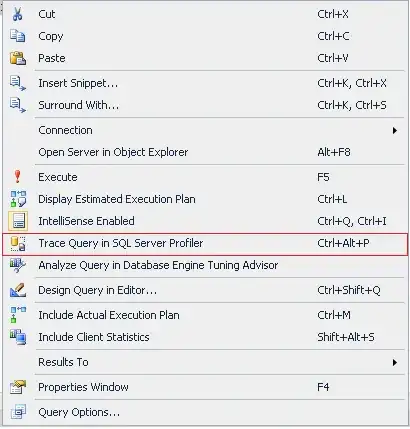Click the Ctrl+V shortcut text
Screen dimensions: 410x429
tap(333, 58)
